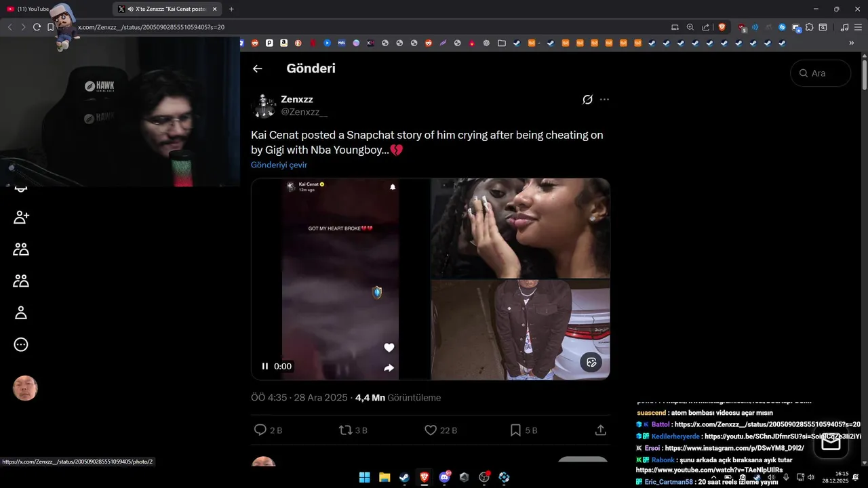Open the kissing photo thumbnail
This screenshot has height=488, width=868.
(521, 228)
